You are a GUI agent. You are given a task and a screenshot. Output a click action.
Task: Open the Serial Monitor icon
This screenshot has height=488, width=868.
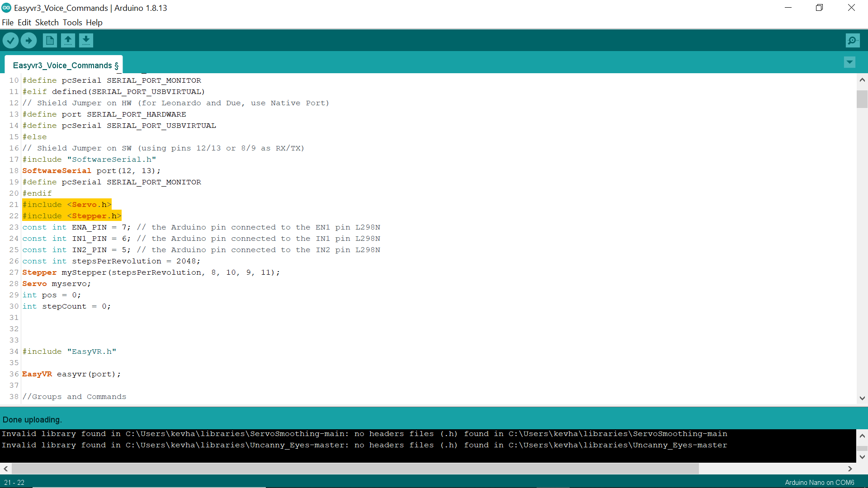853,40
